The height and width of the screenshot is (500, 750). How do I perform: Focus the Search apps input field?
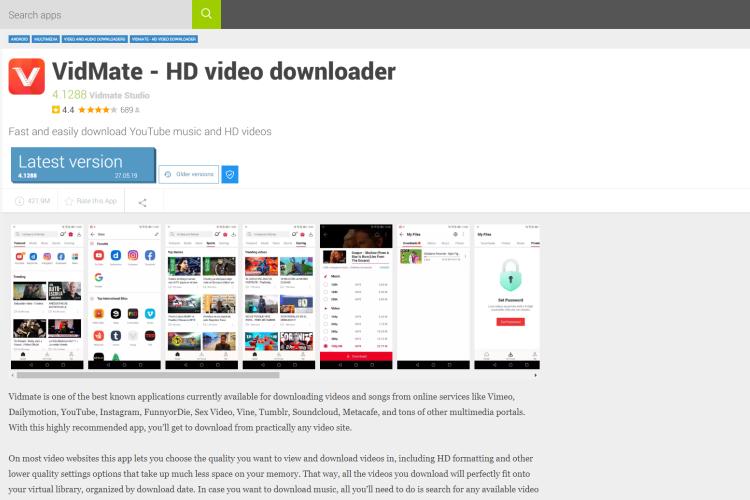pyautogui.click(x=96, y=14)
